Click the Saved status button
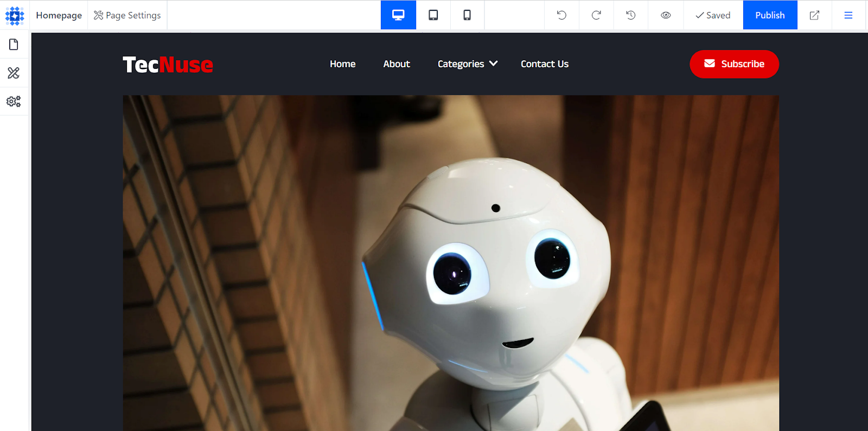The image size is (868, 431). (713, 15)
